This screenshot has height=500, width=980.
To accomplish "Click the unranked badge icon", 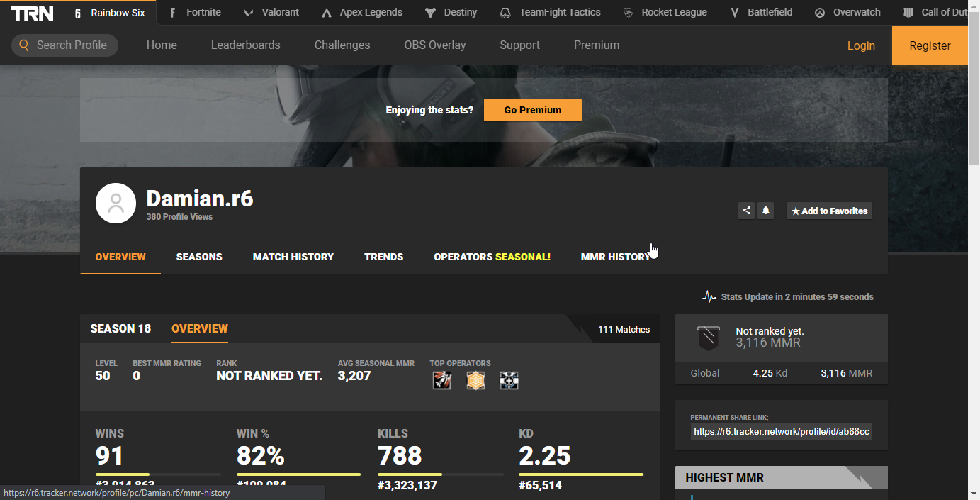I will pyautogui.click(x=708, y=338).
